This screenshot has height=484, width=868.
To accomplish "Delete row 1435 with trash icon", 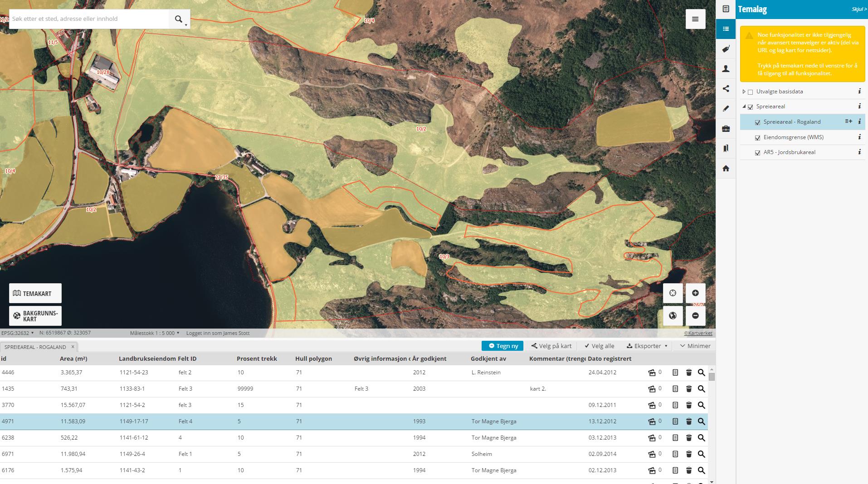I will pos(688,389).
